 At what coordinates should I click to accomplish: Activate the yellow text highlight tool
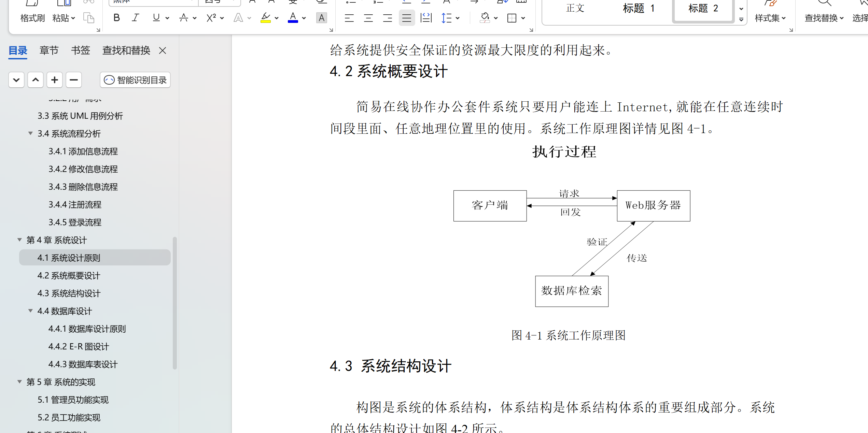[266, 18]
